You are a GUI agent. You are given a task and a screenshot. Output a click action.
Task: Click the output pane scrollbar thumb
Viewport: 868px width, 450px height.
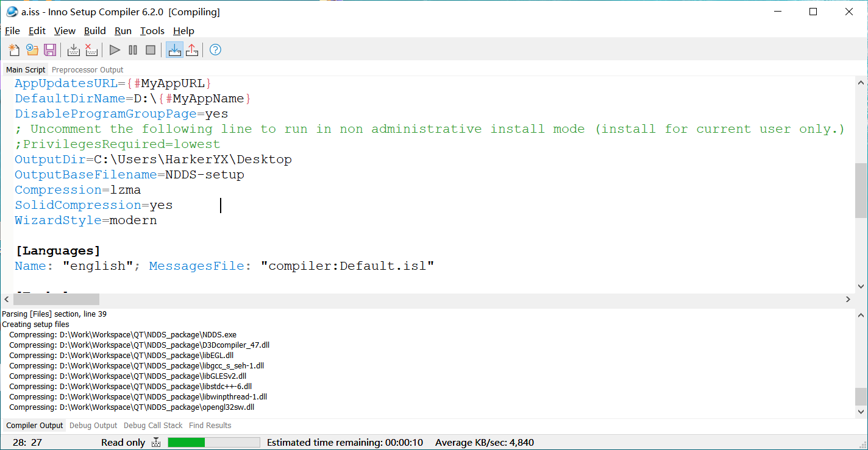[x=861, y=396]
